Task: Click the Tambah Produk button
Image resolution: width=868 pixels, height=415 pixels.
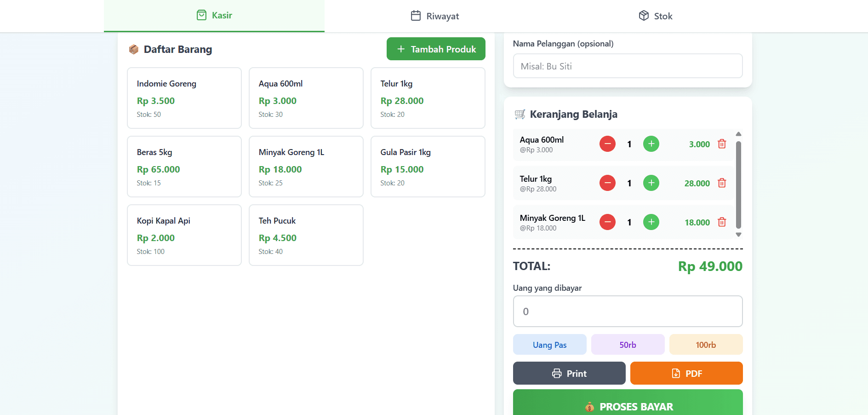Action: pyautogui.click(x=436, y=49)
